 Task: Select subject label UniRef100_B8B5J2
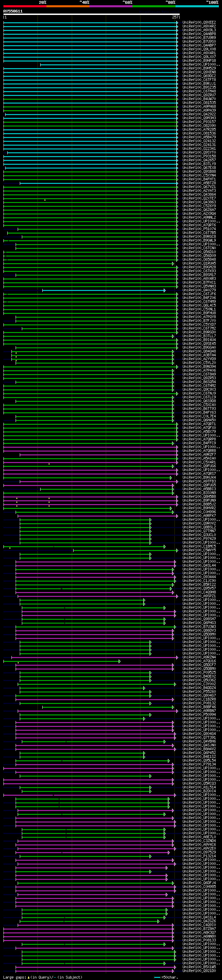click(199, 504)
